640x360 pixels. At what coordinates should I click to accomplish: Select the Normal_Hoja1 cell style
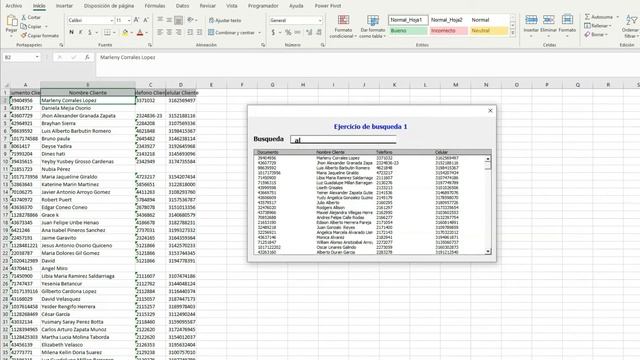(x=408, y=20)
